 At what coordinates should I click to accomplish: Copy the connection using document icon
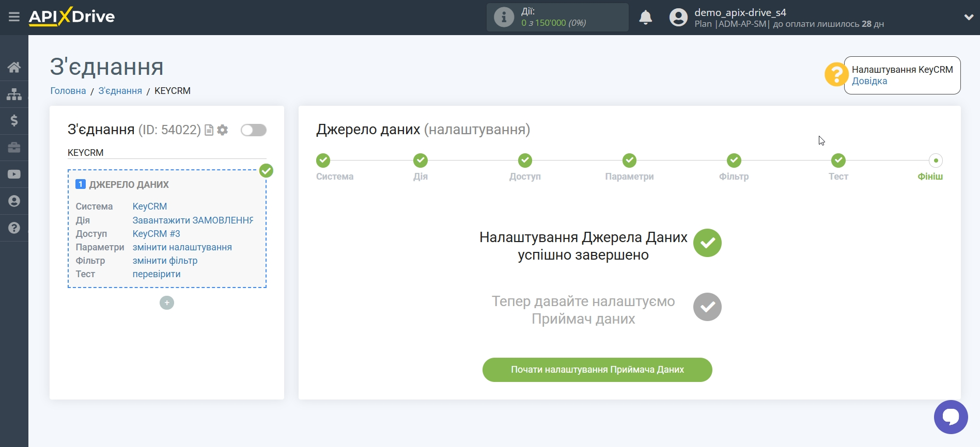(209, 130)
